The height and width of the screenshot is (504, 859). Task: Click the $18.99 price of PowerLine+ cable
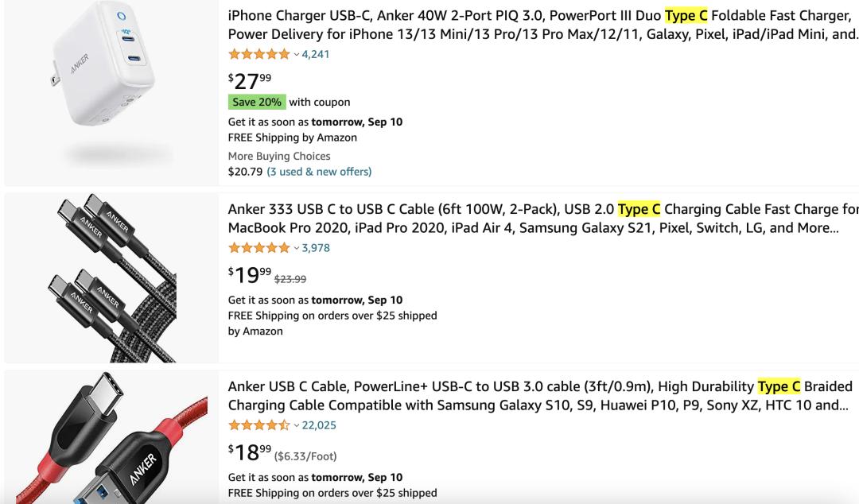250,452
